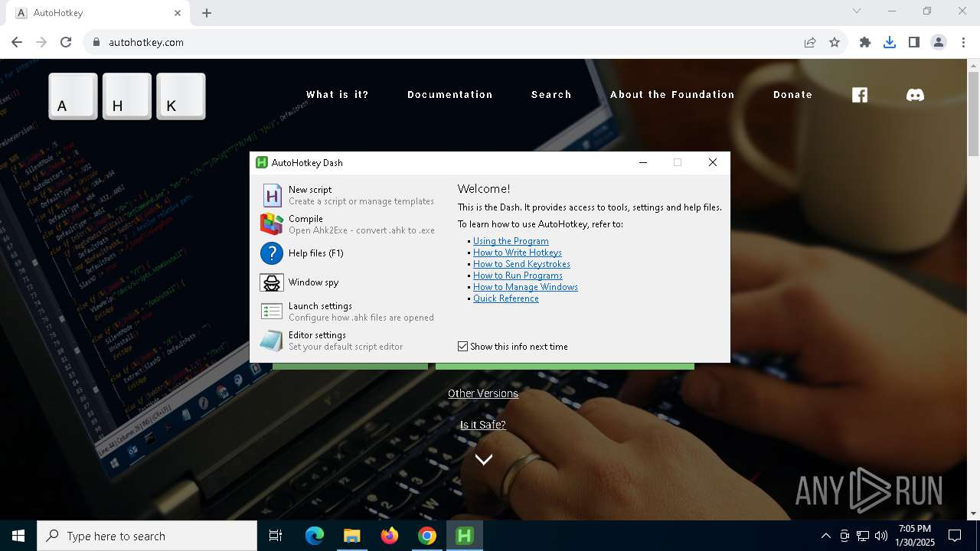Show hidden system tray icons
The image size is (980, 551).
point(825,536)
